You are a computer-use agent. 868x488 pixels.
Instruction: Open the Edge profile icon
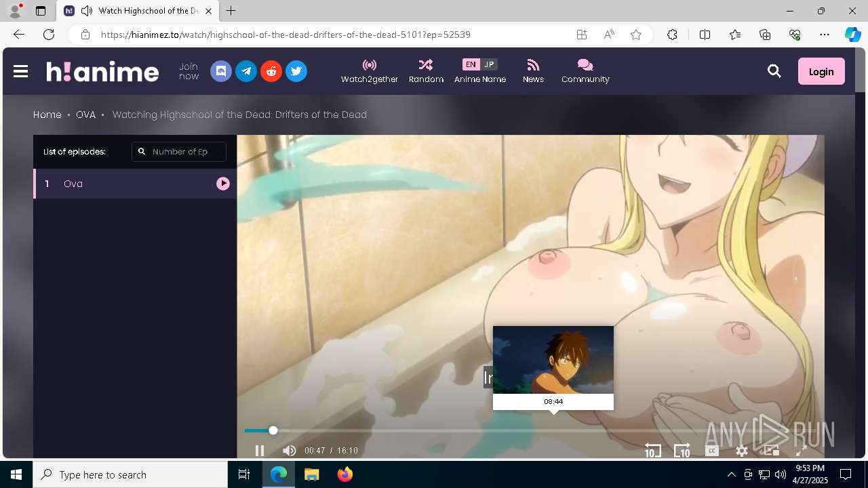(x=15, y=11)
